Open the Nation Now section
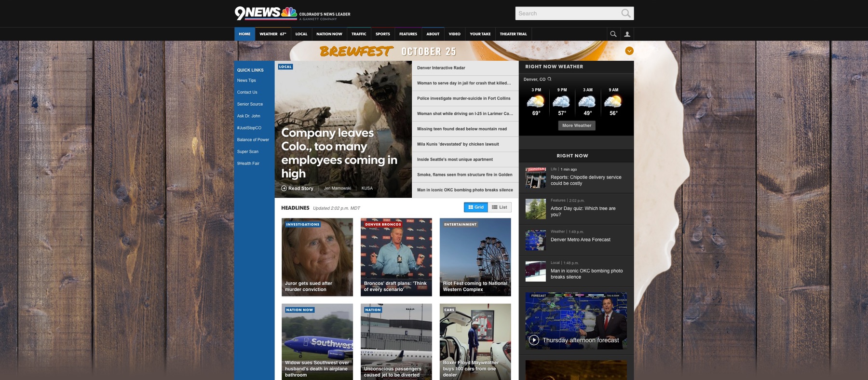This screenshot has width=868, height=380. pyautogui.click(x=329, y=34)
